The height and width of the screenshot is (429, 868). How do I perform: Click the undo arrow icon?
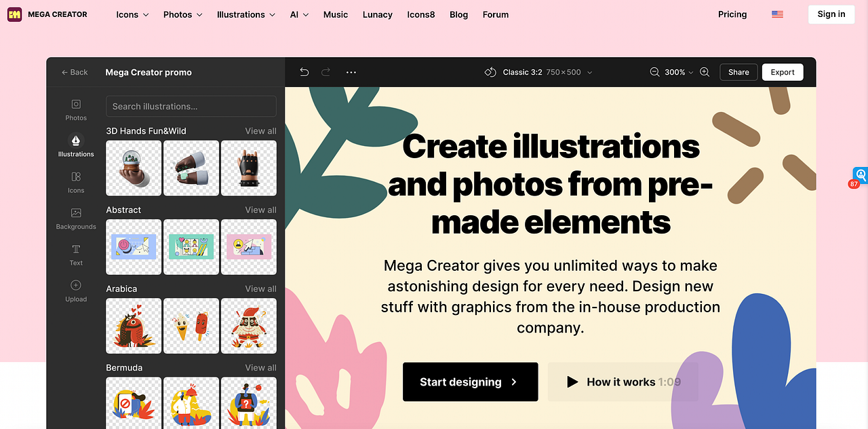pos(304,72)
